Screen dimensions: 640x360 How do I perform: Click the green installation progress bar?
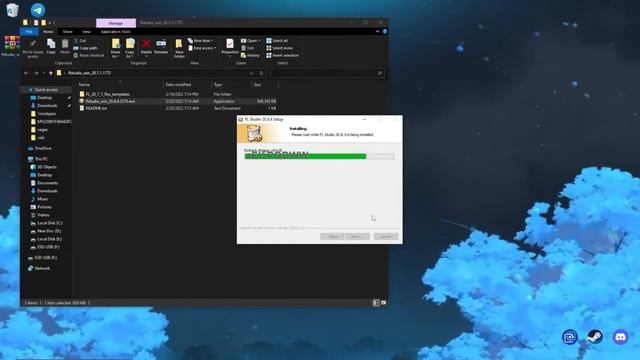pyautogui.click(x=319, y=156)
